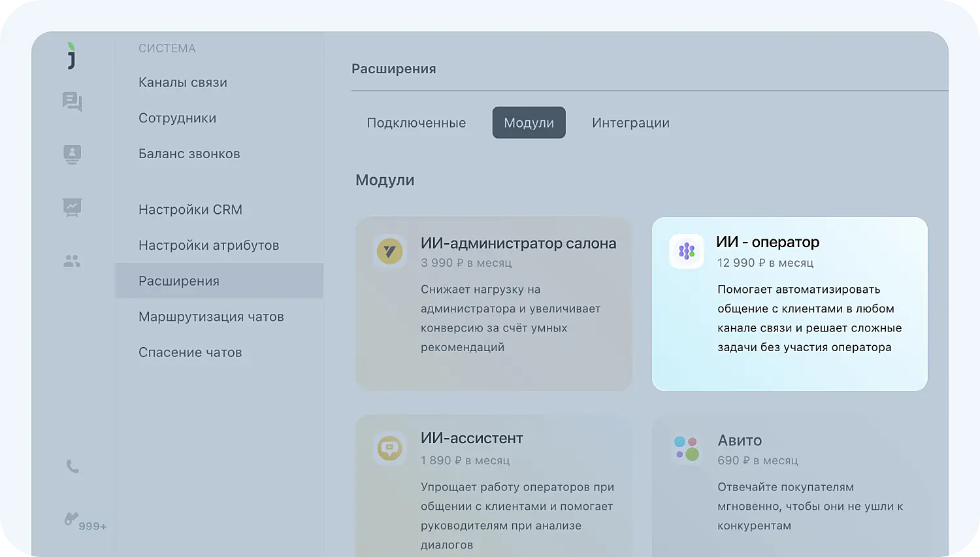Open Настройки CRM settings

coord(190,209)
